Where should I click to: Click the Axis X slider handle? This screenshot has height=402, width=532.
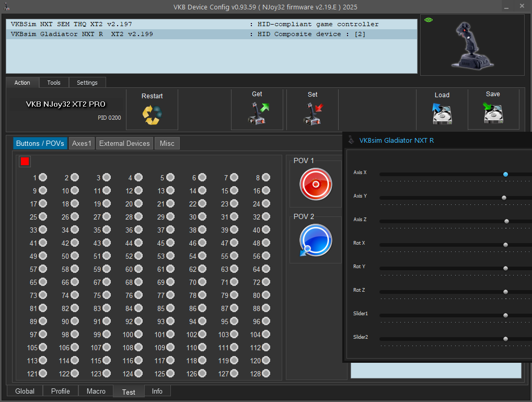(505, 174)
